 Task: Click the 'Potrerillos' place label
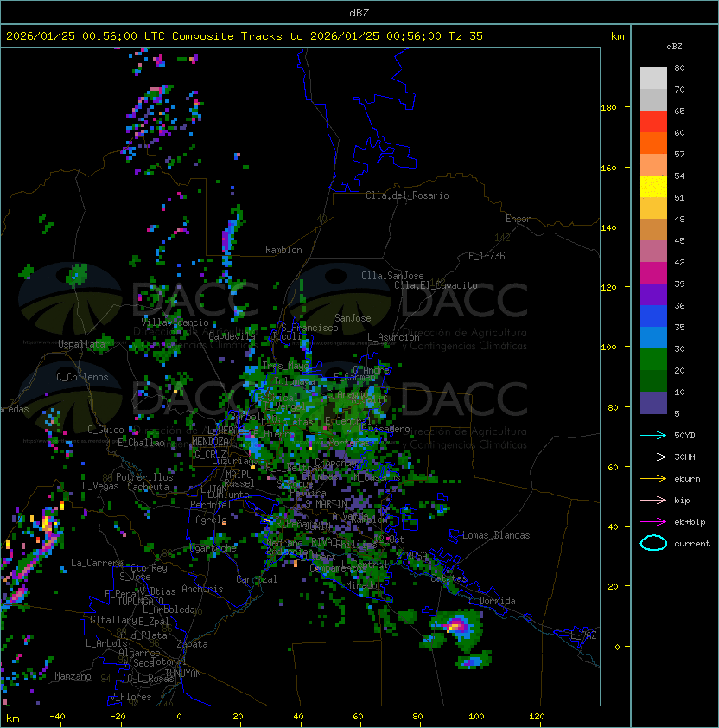[x=144, y=477]
